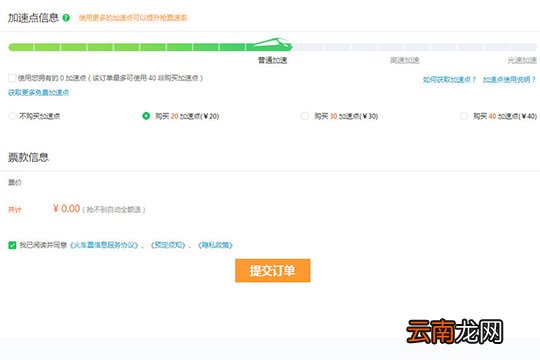Open the 火车票信息服务协议 link
Image resolution: width=540 pixels, height=360 pixels.
(x=104, y=245)
